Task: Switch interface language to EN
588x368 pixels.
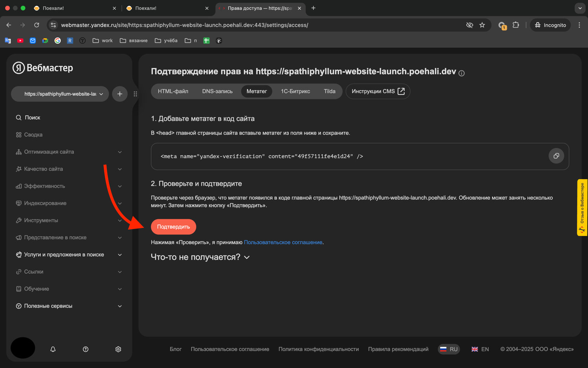Action: (x=479, y=349)
